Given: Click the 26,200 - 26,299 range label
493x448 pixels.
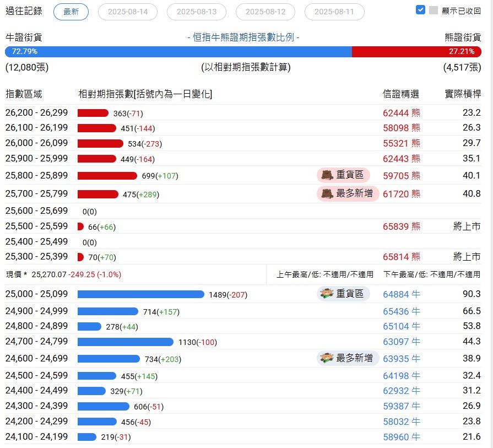Looking at the screenshot, I should (x=36, y=112).
